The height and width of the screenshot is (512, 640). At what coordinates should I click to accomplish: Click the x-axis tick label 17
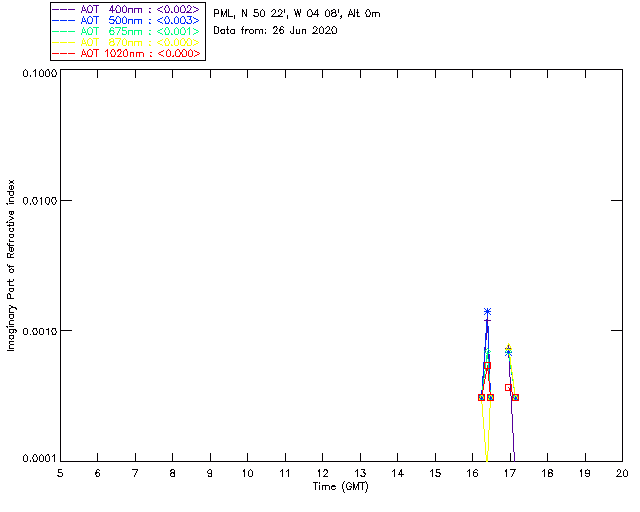510,473
